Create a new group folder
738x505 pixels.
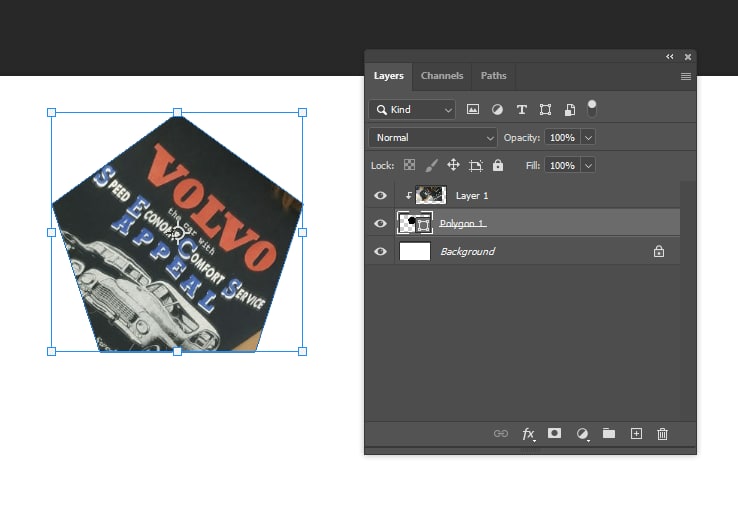609,433
